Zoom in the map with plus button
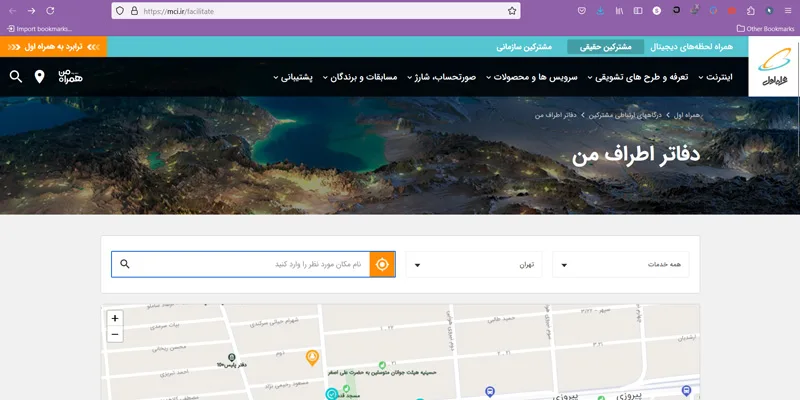 [115, 318]
